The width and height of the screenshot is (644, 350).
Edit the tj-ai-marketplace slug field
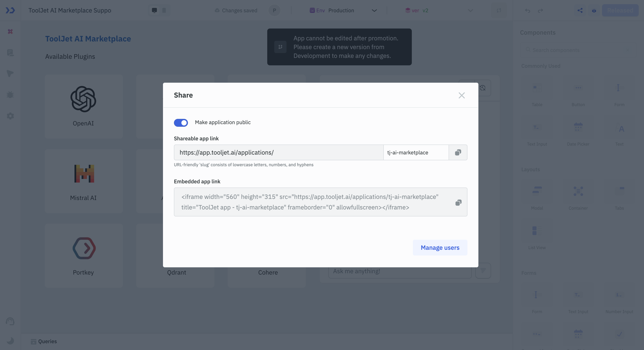coord(416,152)
